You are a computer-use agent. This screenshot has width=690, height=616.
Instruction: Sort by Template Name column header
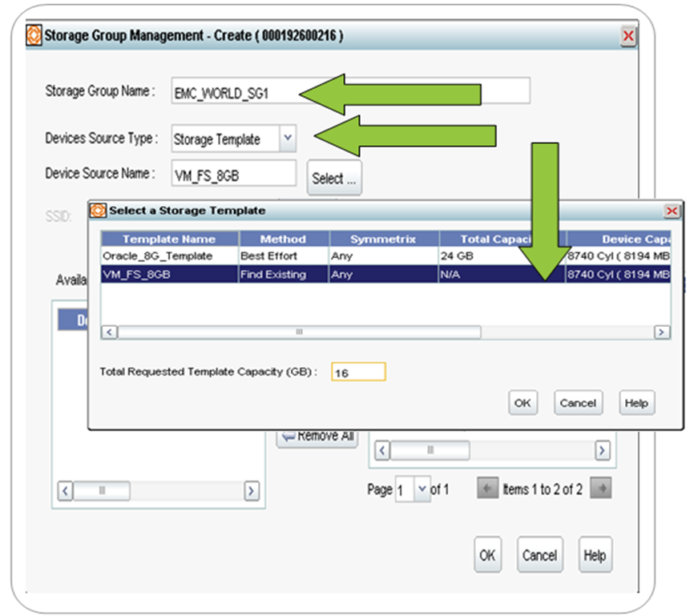[x=169, y=239]
